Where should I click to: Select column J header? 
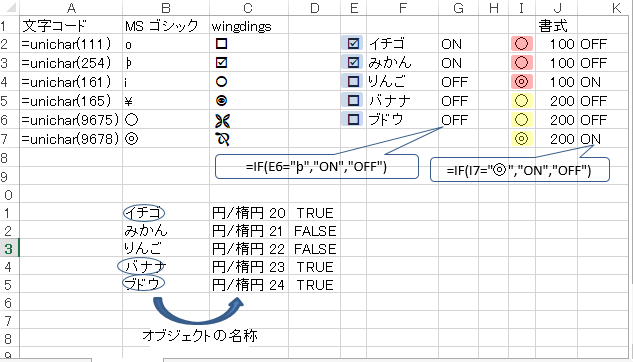[x=557, y=8]
